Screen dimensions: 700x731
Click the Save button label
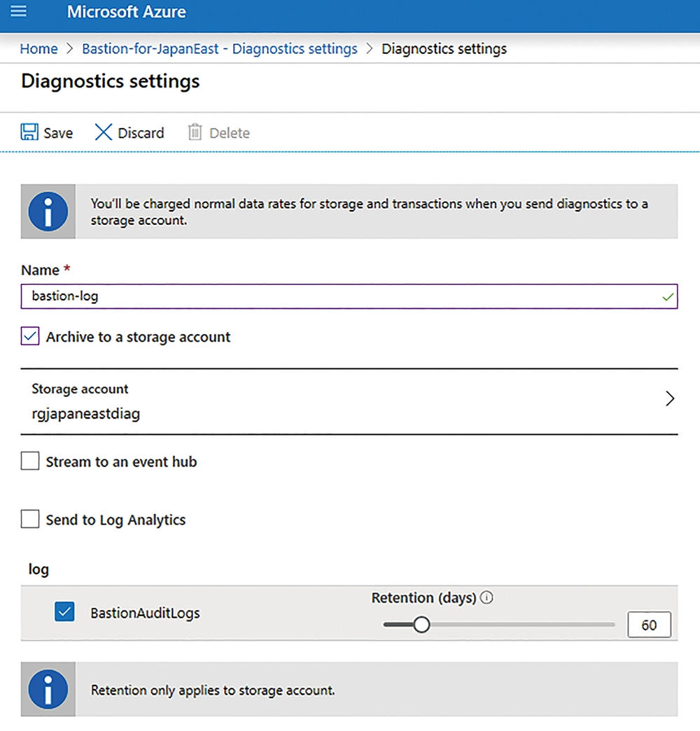[x=58, y=133]
